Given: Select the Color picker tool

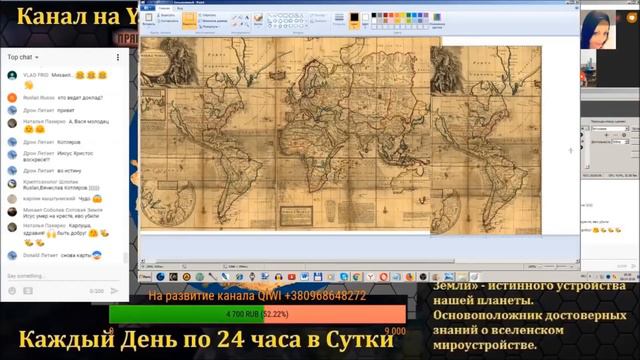Looking at the screenshot, I should tap(241, 24).
